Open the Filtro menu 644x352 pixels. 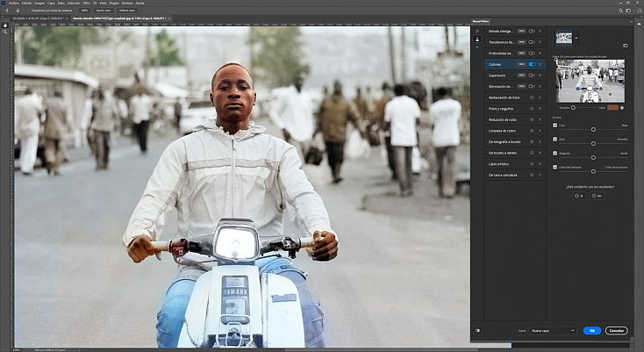click(87, 3)
